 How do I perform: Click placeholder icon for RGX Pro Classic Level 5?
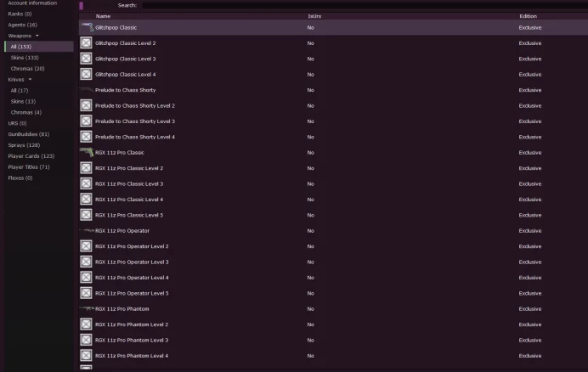(x=87, y=215)
